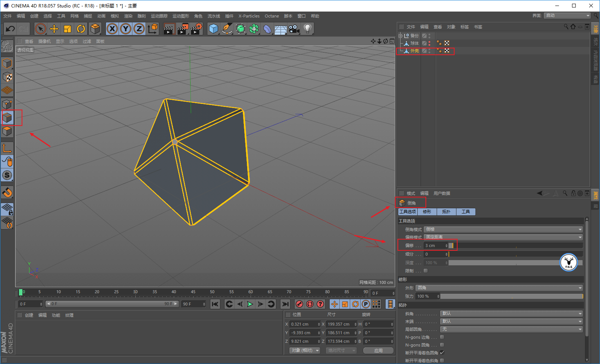Add a Cube primitive object
This screenshot has height=364, width=600.
point(213,29)
